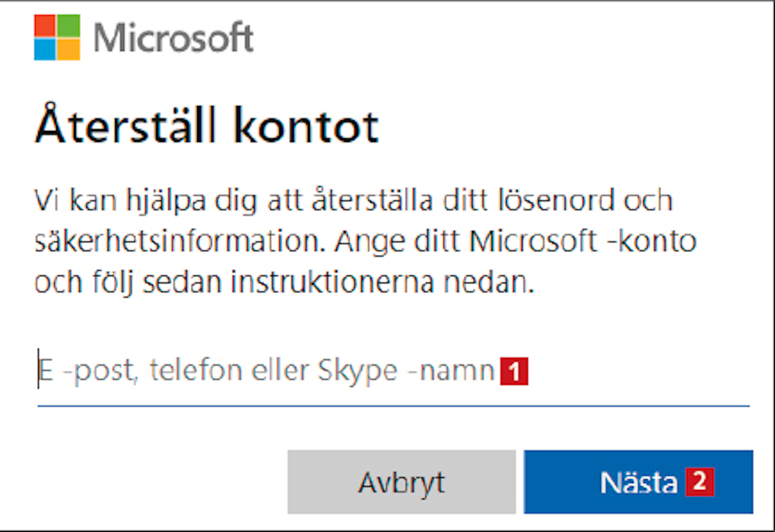
Task: Click the red square of the Microsoft logo
Action: coord(45,26)
